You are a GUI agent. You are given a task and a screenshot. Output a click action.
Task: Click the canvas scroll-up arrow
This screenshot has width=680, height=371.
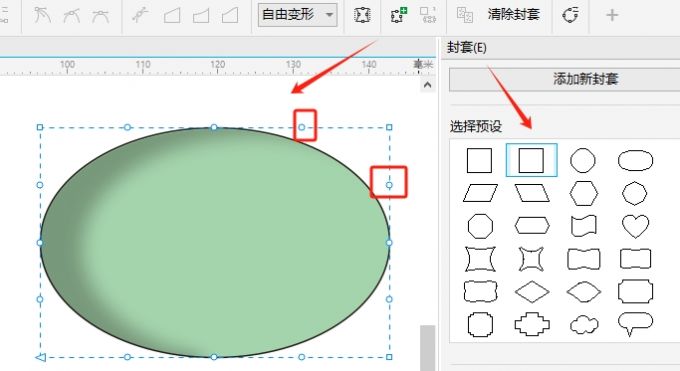(427, 85)
